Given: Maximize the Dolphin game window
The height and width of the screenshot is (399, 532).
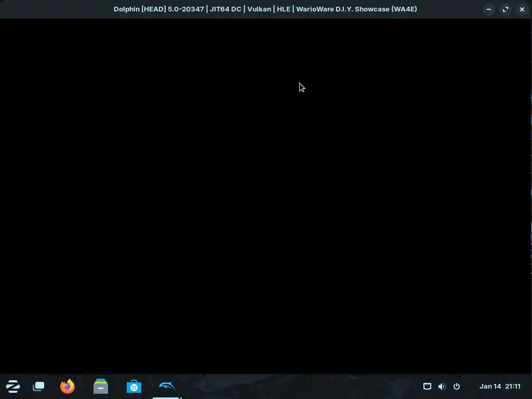Looking at the screenshot, I should tap(506, 9).
